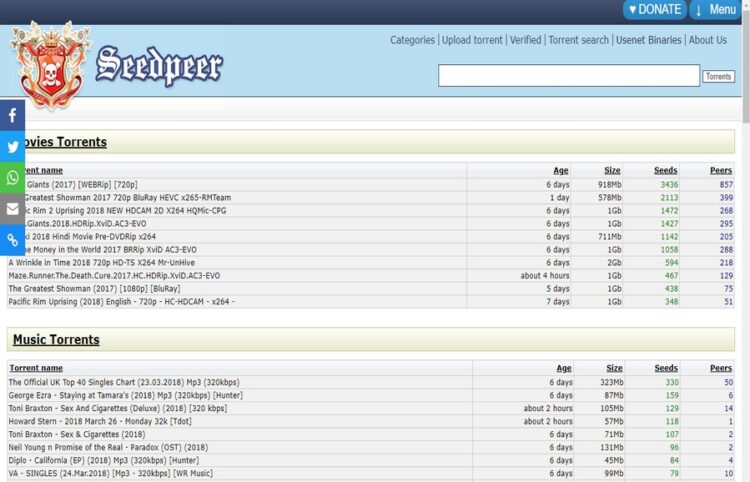Image resolution: width=750 pixels, height=482 pixels.
Task: Share page via email envelope icon
Action: pyautogui.click(x=12, y=209)
